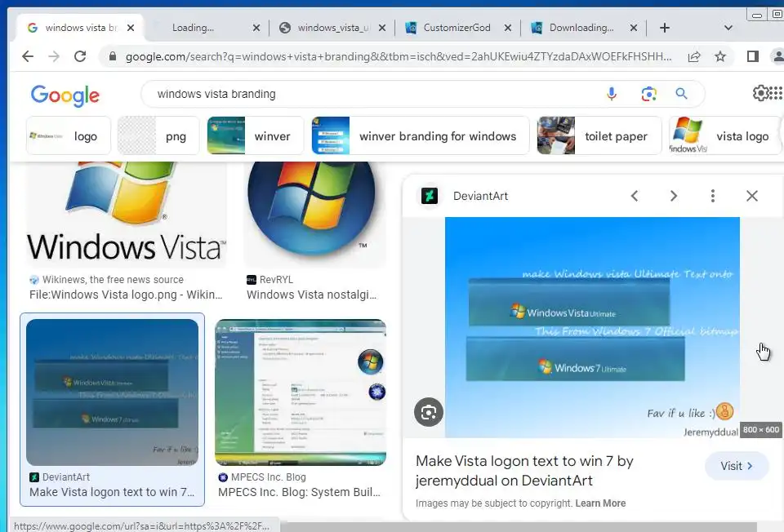784x532 pixels.
Task: Click the padlock site info icon
Action: 113,56
